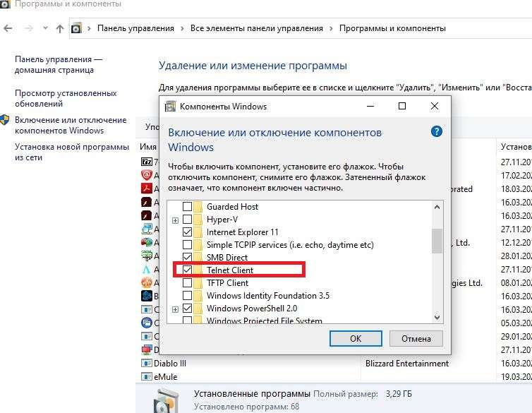Click scroll up arrow in features list
532x413 pixels.
click(437, 207)
